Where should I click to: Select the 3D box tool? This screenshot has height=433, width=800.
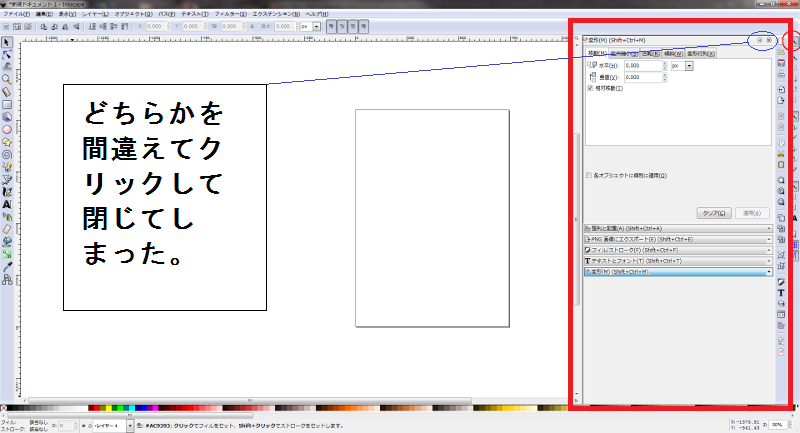click(7, 117)
